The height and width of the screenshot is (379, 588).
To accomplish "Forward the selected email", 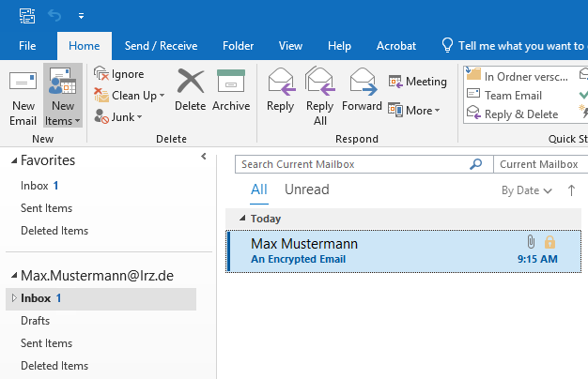I will tap(362, 91).
